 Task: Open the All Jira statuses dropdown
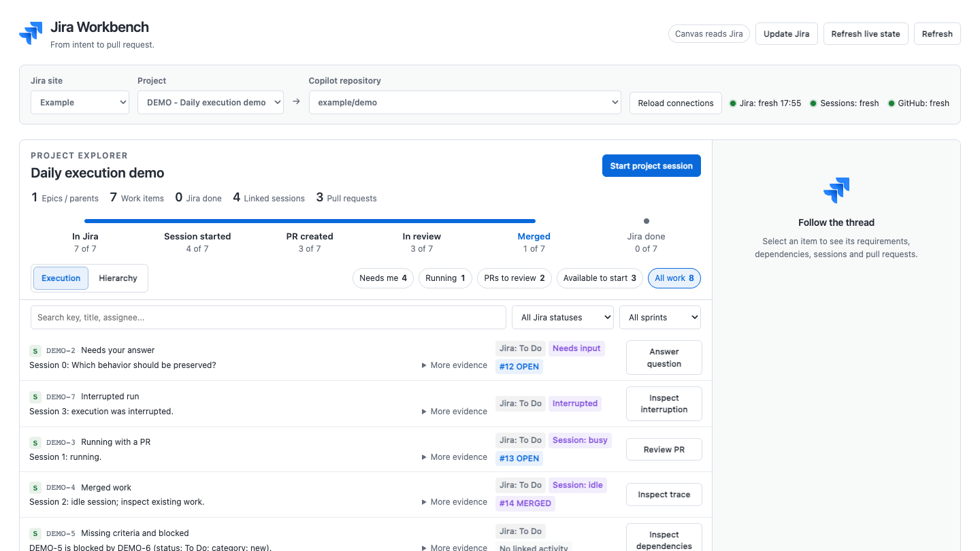563,318
